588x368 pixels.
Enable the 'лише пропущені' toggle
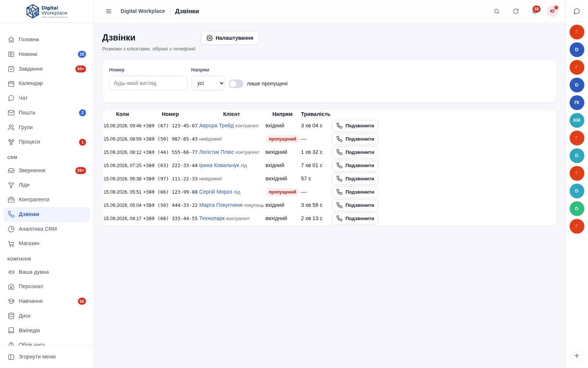(x=236, y=84)
